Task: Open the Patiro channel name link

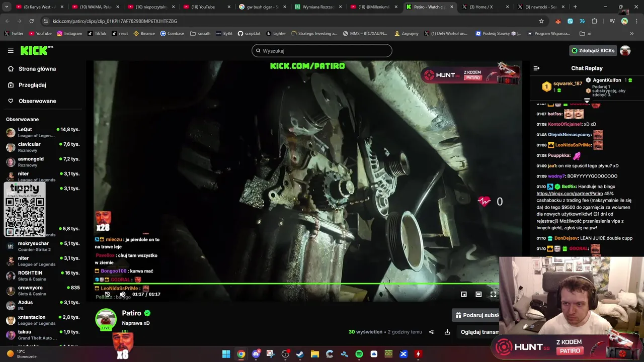Action: (x=131, y=313)
